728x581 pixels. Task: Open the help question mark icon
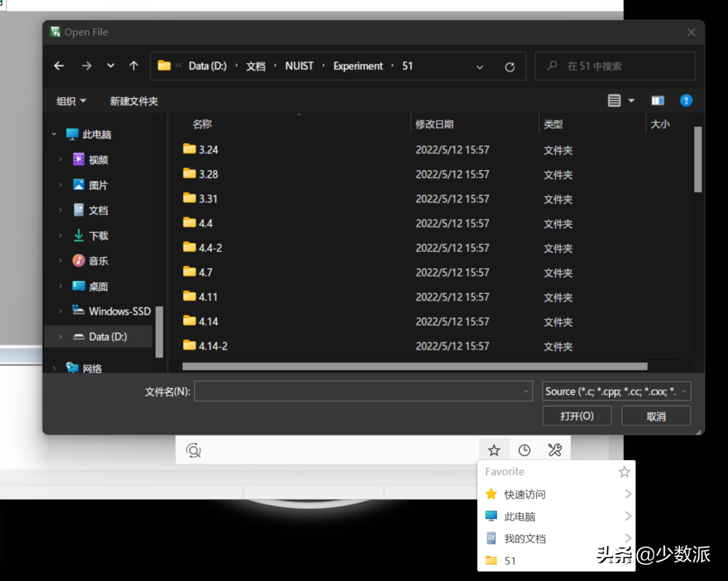686,101
